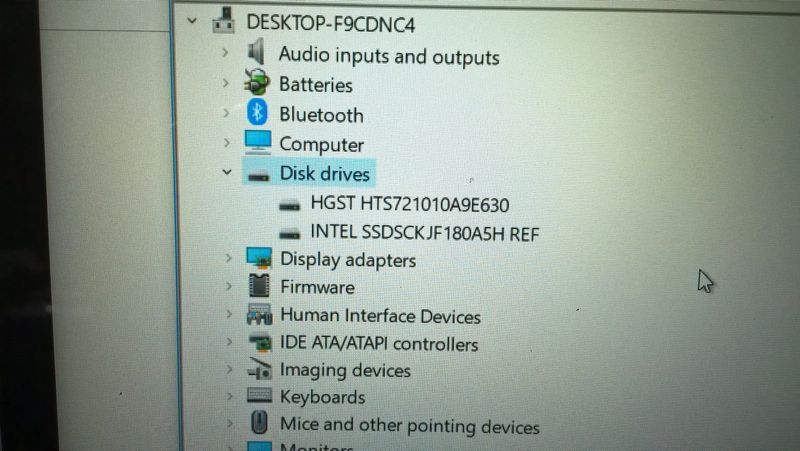The height and width of the screenshot is (451, 800).
Task: Click the Mice and other pointing devices icon
Action: click(x=259, y=422)
